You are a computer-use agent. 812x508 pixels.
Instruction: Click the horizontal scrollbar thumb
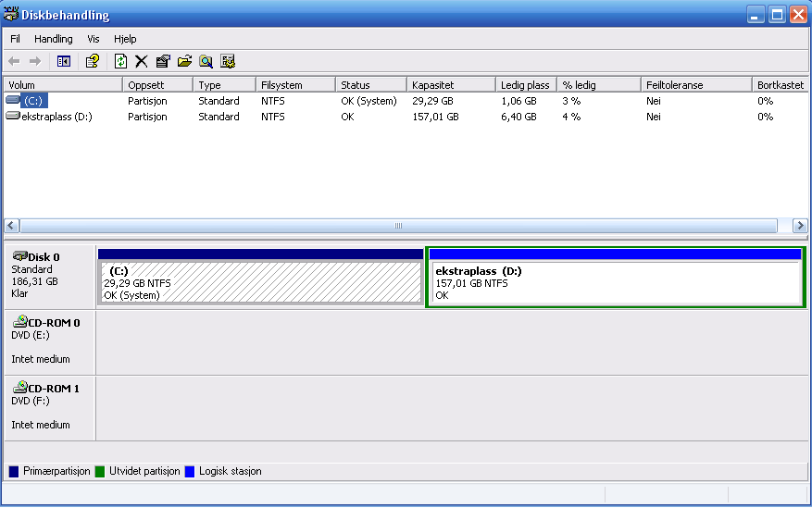(398, 226)
